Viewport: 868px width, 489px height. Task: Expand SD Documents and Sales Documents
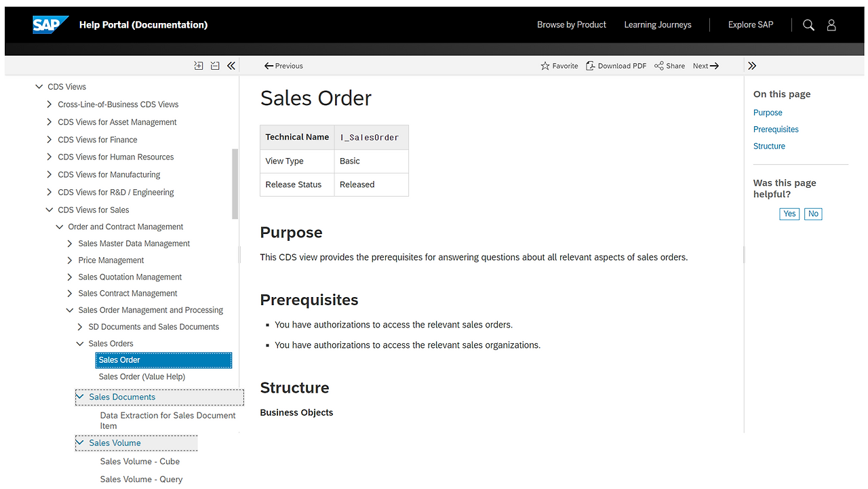pos(80,327)
